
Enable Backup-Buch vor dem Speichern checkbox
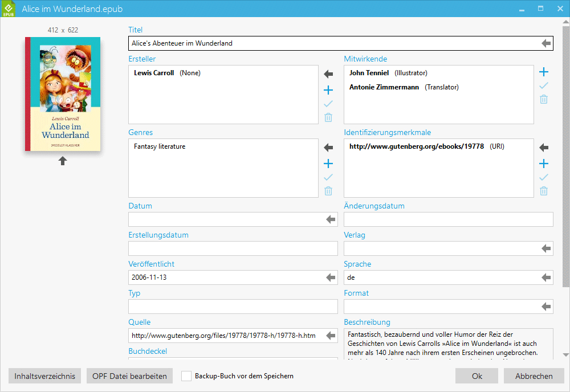(x=186, y=376)
